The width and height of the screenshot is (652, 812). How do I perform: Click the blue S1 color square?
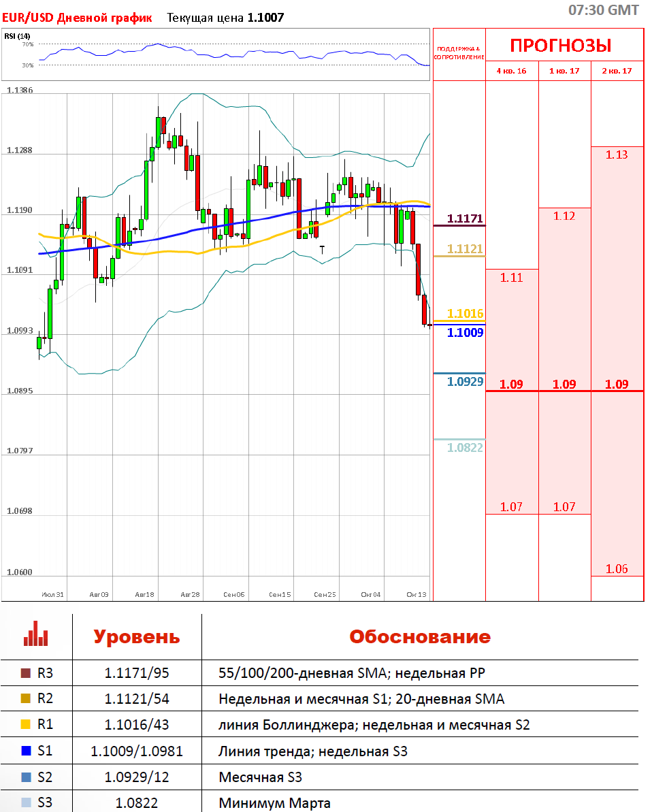point(27,751)
